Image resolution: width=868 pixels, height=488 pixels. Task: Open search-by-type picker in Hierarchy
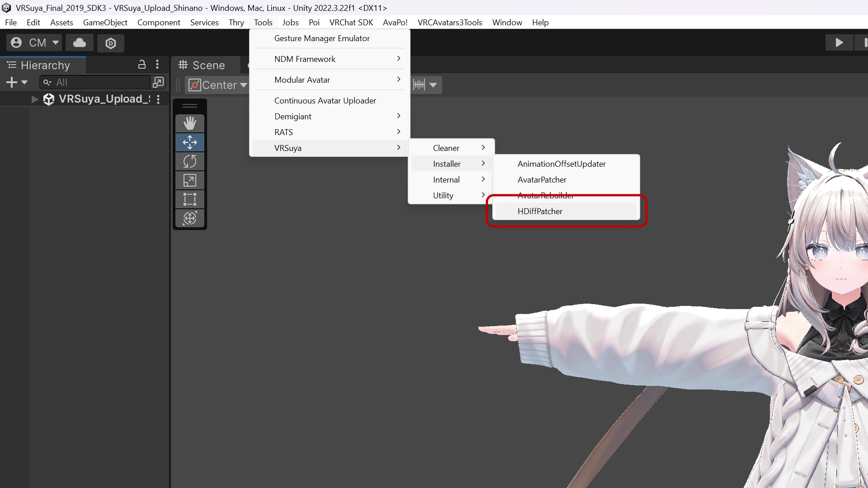pos(158,82)
